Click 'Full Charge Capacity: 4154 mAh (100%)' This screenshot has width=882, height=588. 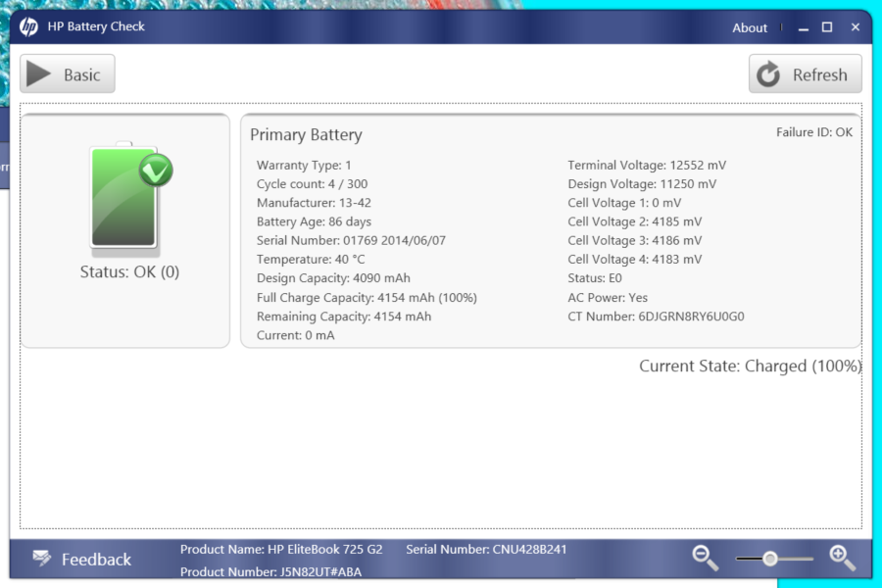[367, 298]
